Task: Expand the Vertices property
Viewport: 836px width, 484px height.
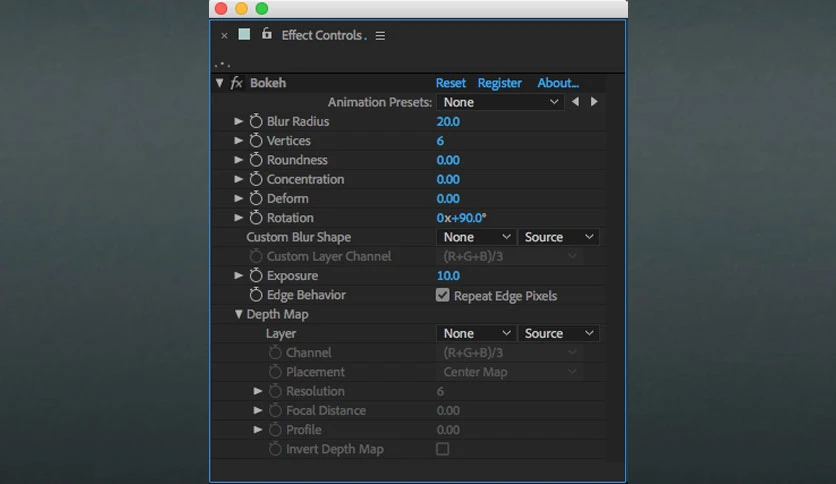Action: (x=238, y=140)
